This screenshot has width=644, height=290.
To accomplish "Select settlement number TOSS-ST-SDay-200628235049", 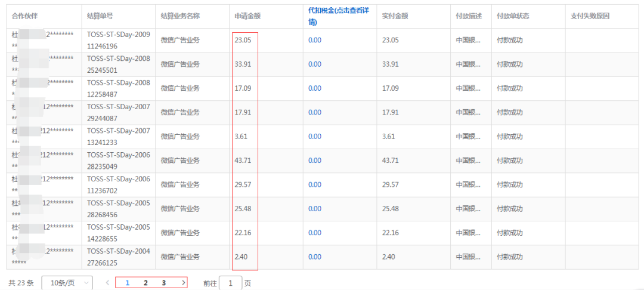I will 119,160.
